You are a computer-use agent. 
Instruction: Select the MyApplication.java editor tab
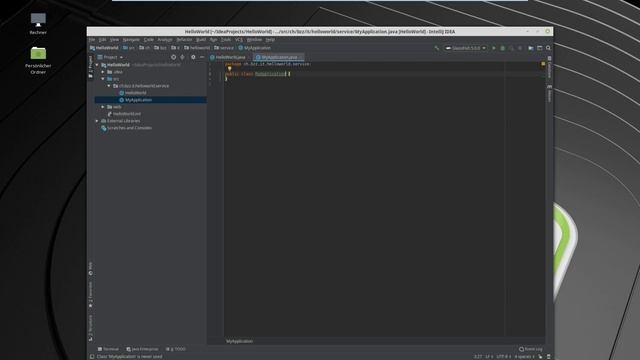(x=279, y=57)
